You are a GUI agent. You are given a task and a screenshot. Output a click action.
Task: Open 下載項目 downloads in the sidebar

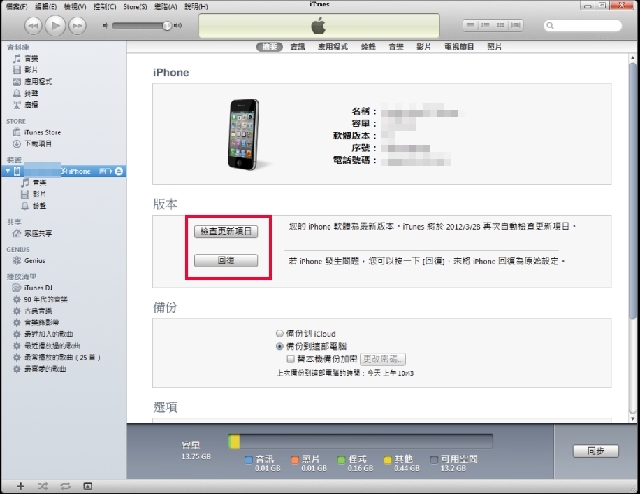[x=32, y=144]
